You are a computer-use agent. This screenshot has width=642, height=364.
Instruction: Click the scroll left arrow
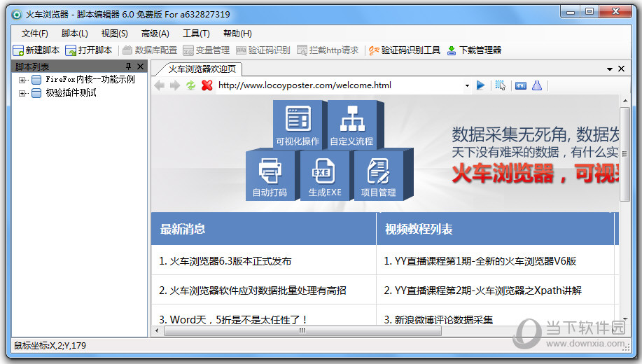coord(157,330)
